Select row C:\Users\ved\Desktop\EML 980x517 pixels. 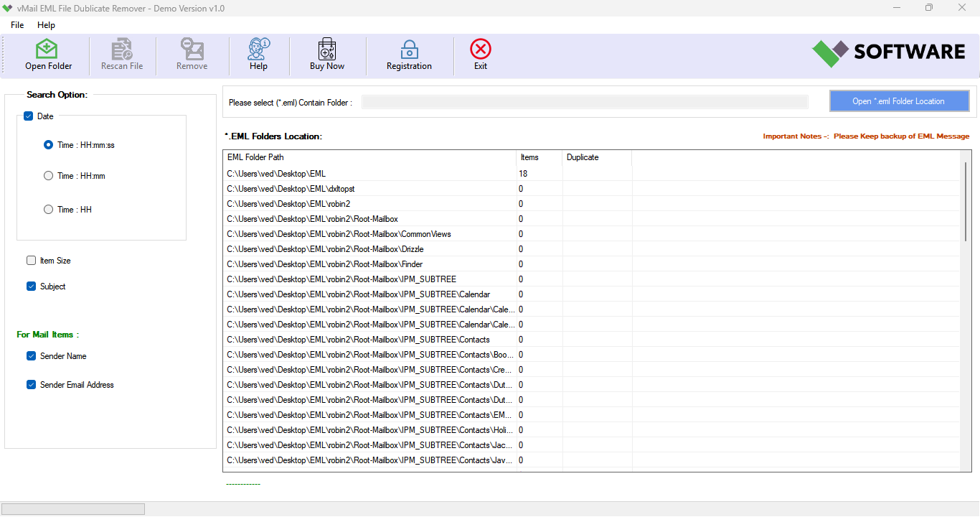pos(591,173)
